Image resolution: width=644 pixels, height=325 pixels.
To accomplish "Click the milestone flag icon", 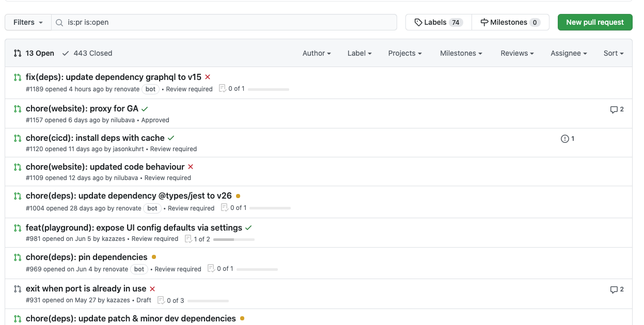I will click(x=484, y=22).
